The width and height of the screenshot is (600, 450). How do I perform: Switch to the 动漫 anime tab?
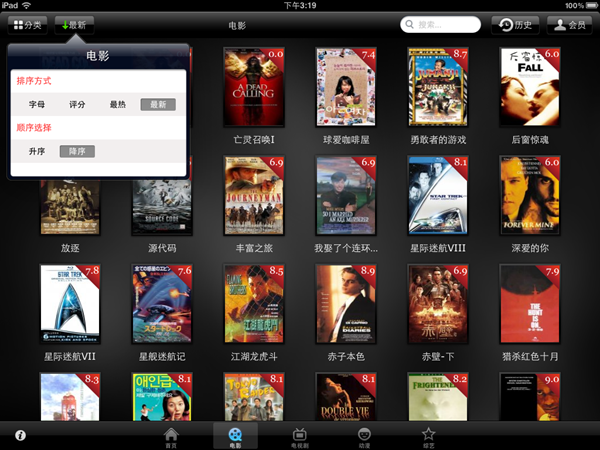[x=364, y=438]
